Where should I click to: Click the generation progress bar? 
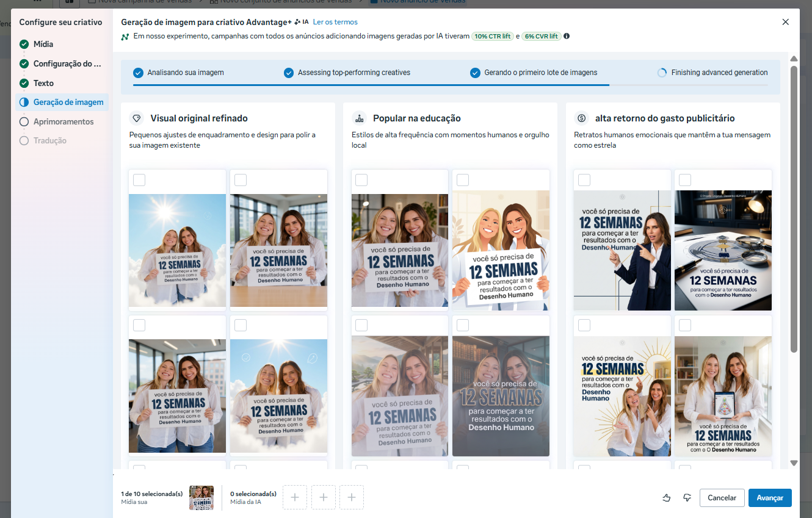451,85
